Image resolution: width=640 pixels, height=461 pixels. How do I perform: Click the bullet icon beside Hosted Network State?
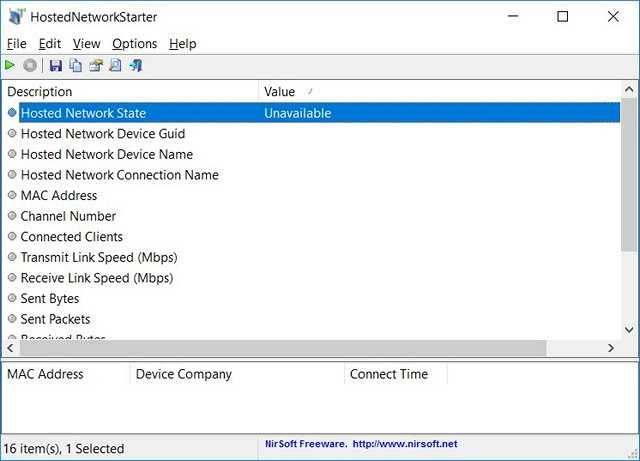click(12, 113)
